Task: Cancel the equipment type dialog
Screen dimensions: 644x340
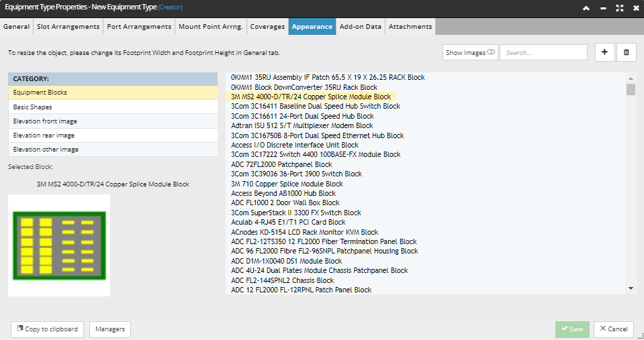Action: pyautogui.click(x=614, y=329)
